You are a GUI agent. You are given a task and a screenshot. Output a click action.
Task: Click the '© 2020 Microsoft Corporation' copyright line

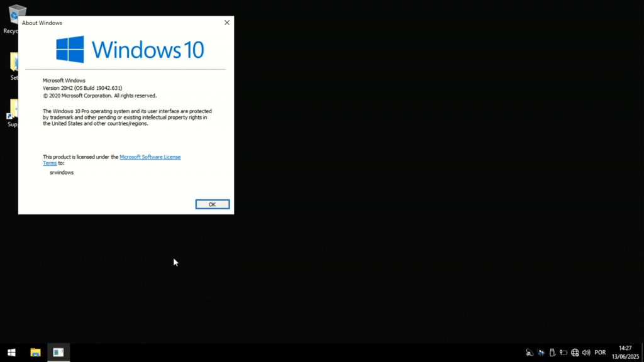[99, 96]
